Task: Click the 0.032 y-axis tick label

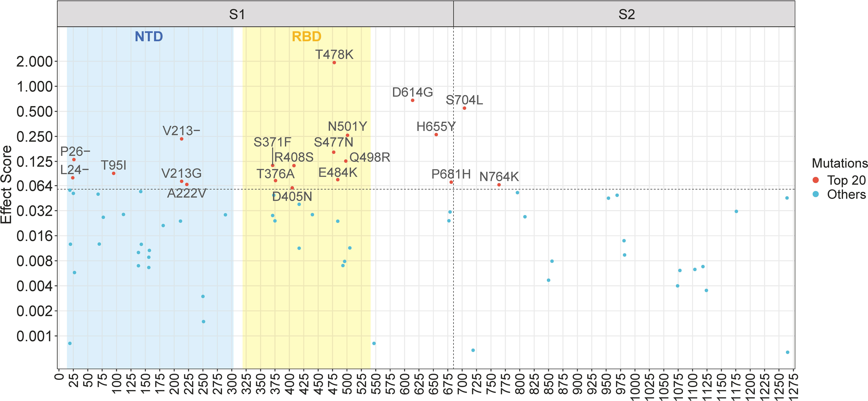Action: 35,211
